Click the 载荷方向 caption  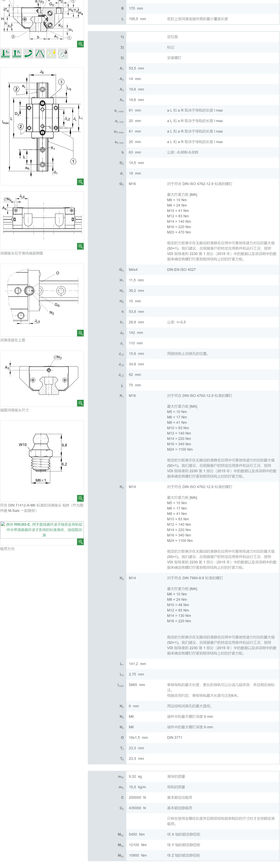coord(7,549)
